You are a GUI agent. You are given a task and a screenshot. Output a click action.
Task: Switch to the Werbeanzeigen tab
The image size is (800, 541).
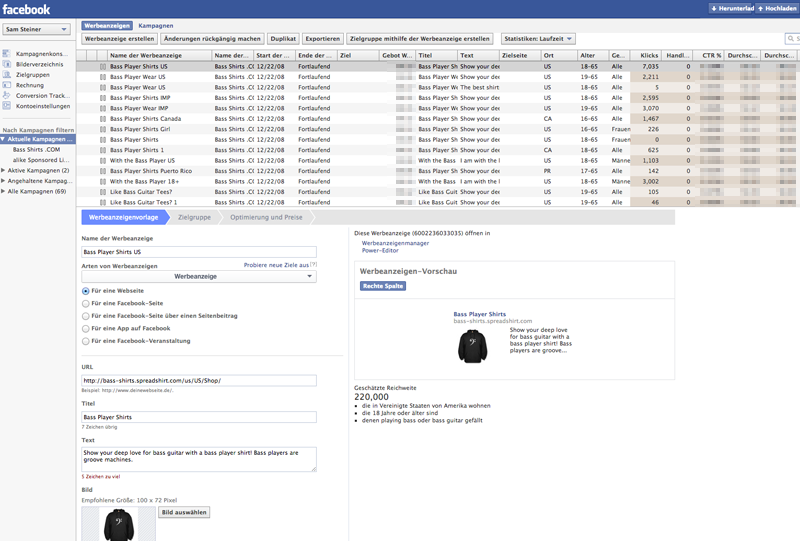107,26
